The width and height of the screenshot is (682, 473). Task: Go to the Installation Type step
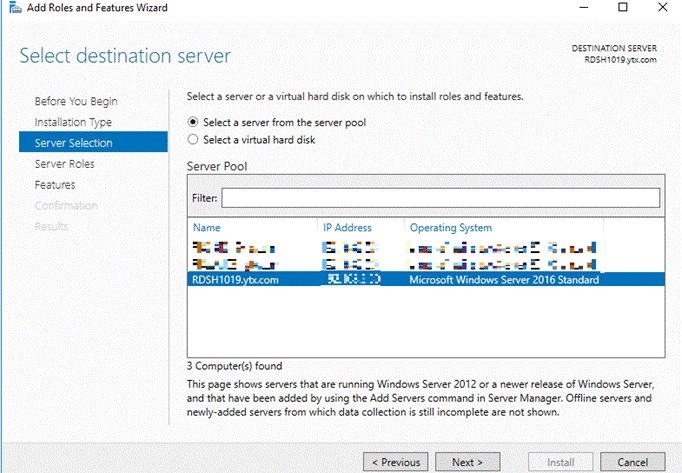click(x=73, y=122)
